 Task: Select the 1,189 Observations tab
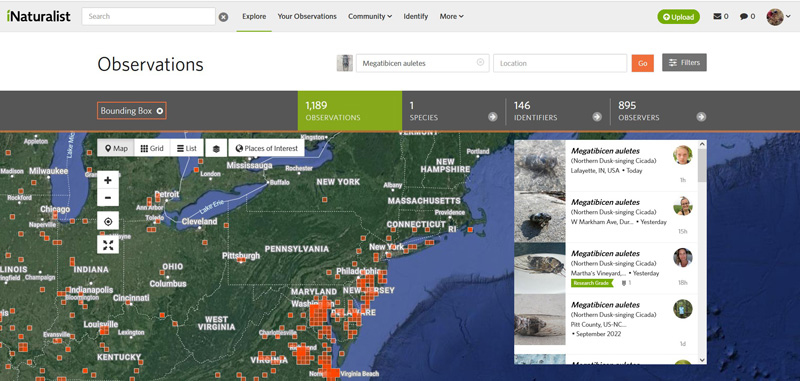click(x=350, y=111)
